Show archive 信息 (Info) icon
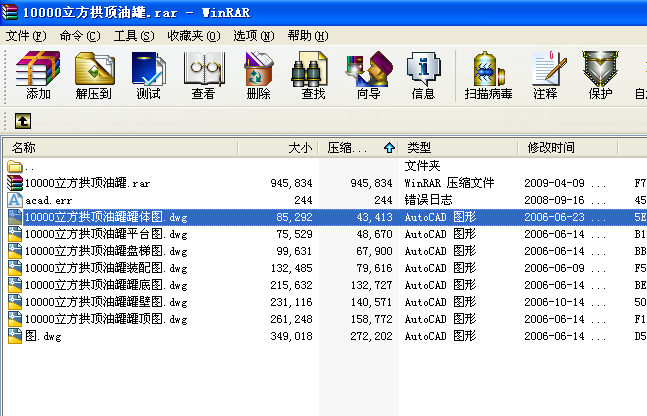Viewport: 647px width, 416px height. click(x=423, y=69)
